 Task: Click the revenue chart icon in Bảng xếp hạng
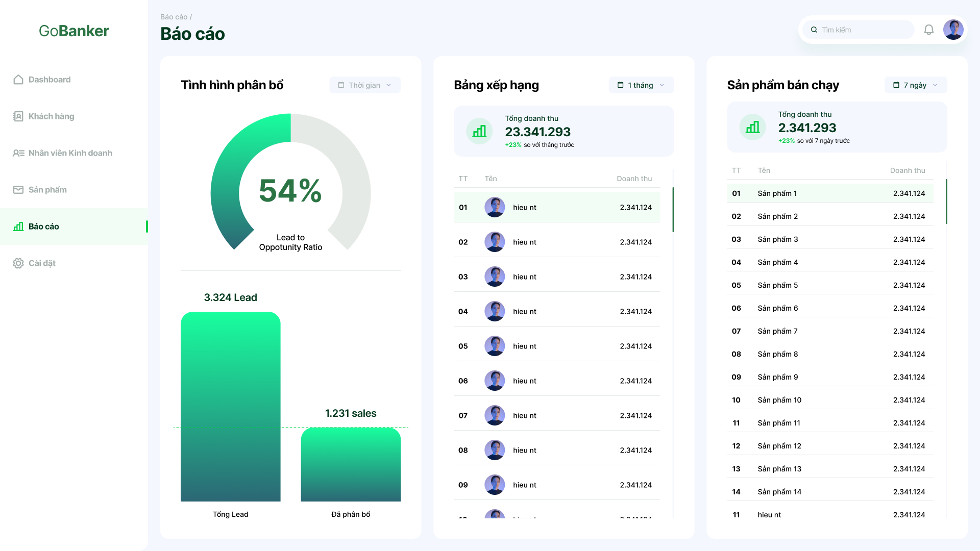click(479, 131)
